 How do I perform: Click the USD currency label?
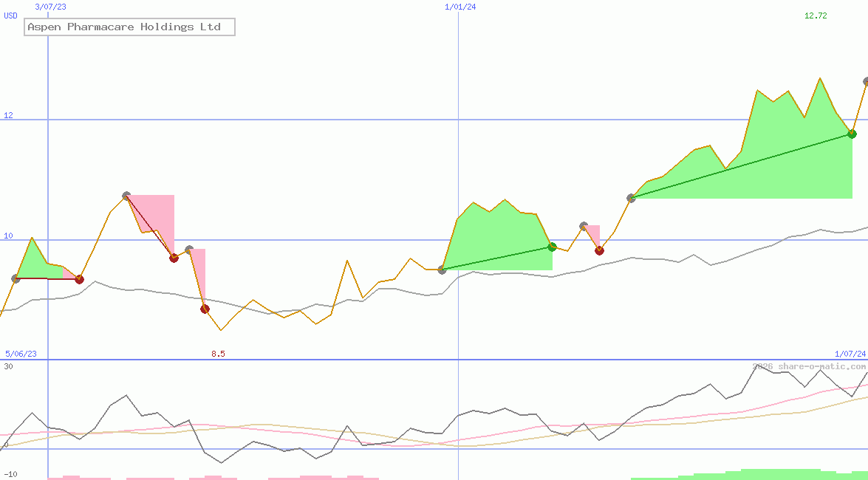click(10, 16)
